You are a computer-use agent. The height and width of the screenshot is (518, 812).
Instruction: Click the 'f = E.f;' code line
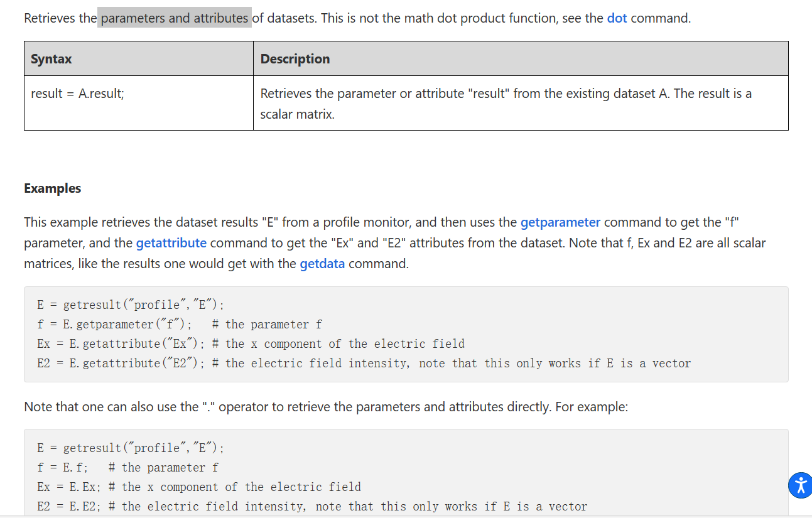pos(62,468)
